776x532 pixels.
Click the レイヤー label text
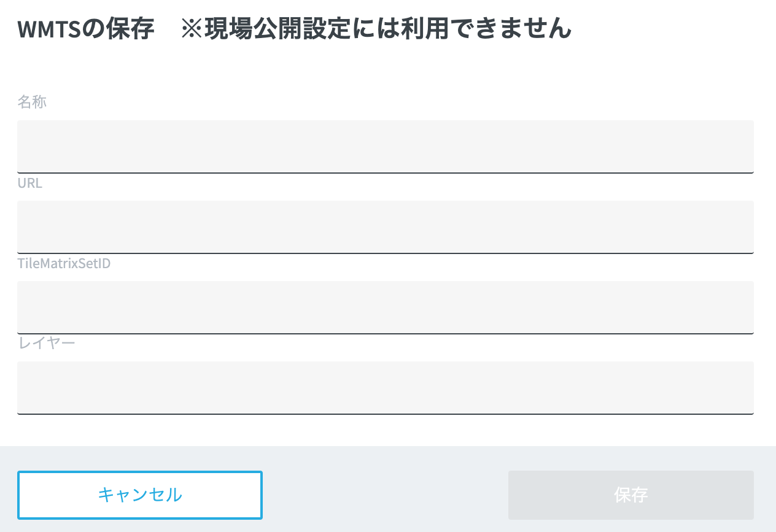47,342
